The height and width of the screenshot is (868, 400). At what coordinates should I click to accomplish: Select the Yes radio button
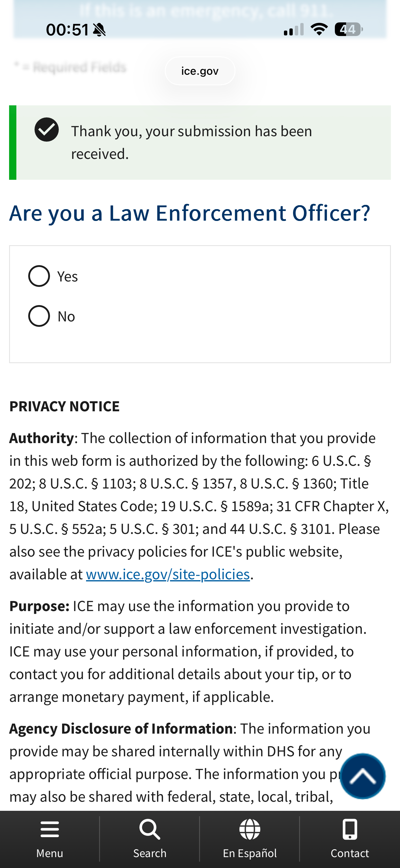[39, 276]
